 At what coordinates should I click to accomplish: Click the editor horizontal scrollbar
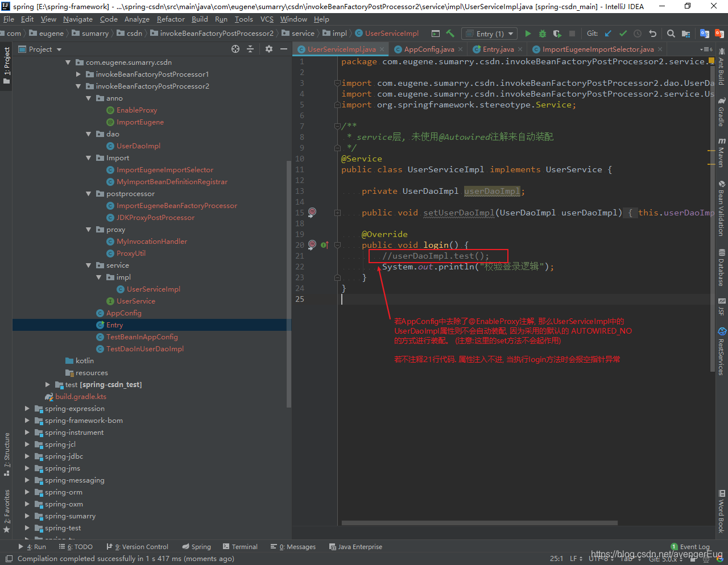click(x=479, y=523)
